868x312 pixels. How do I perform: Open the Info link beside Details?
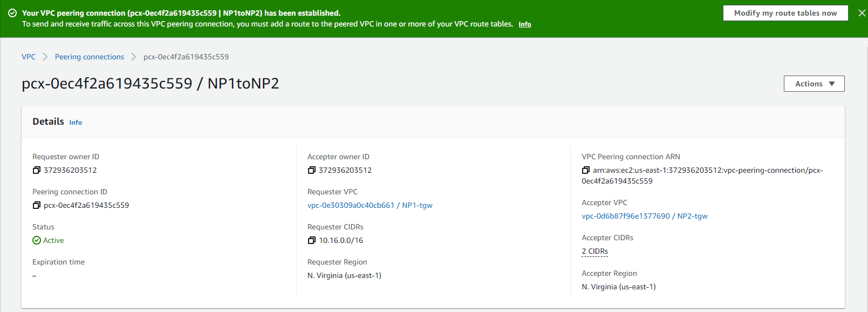coord(76,123)
